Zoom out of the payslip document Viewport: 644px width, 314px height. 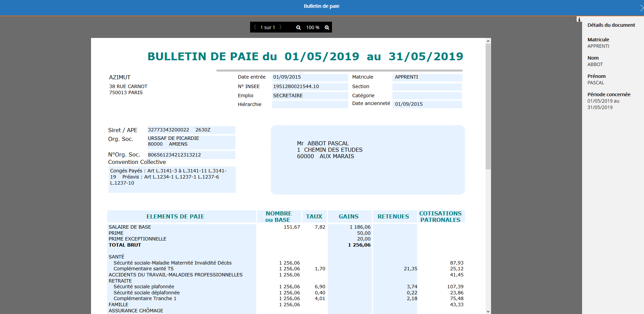pos(298,27)
